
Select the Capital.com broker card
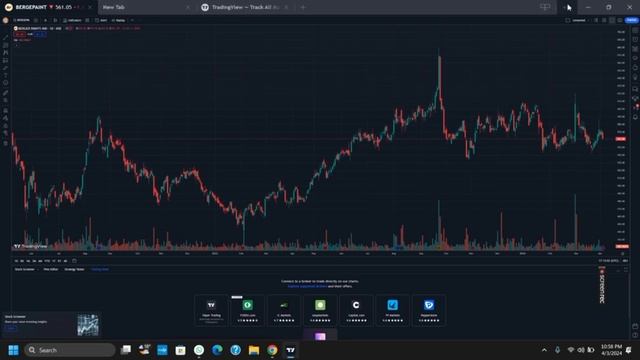[356, 311]
